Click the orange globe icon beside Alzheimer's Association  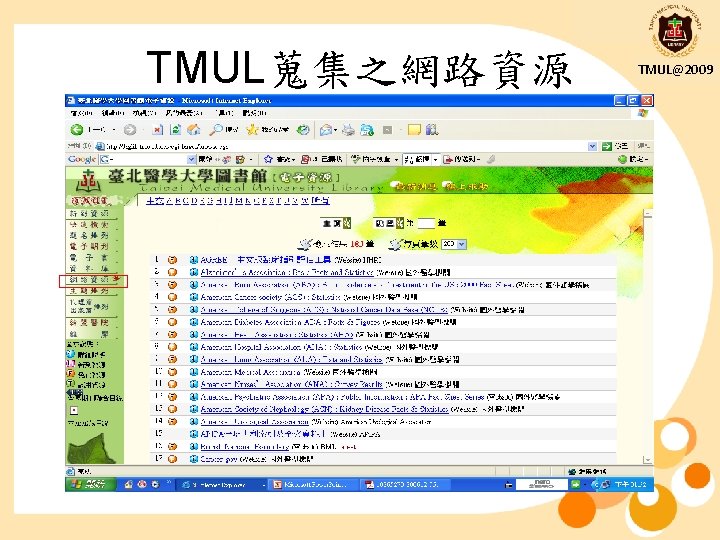[x=173, y=272]
